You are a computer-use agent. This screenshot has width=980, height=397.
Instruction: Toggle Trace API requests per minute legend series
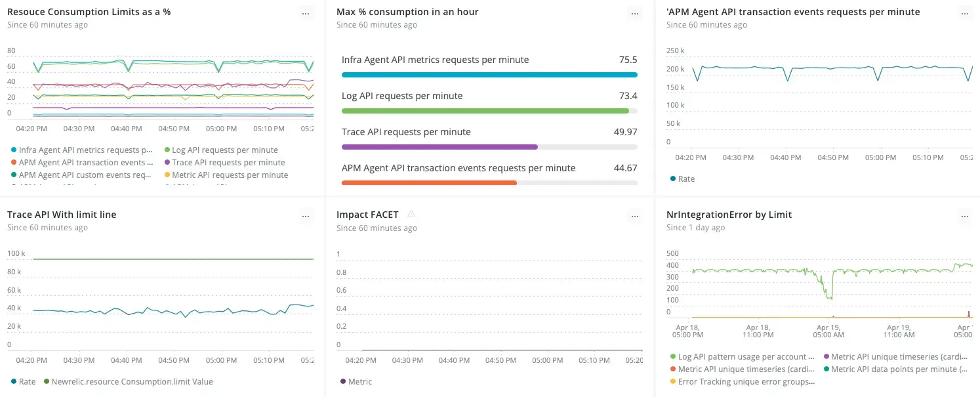[x=228, y=163]
